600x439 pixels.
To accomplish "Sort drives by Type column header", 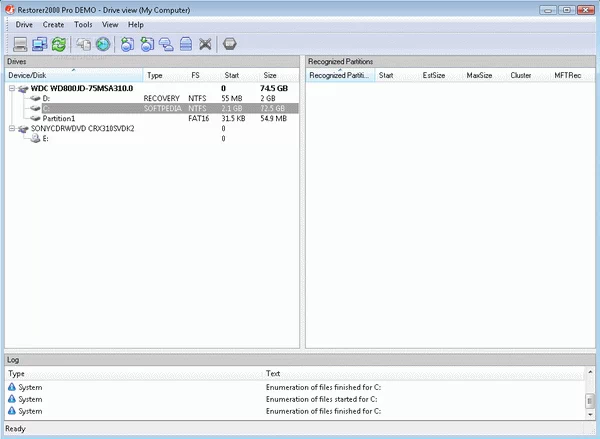I will coord(165,75).
